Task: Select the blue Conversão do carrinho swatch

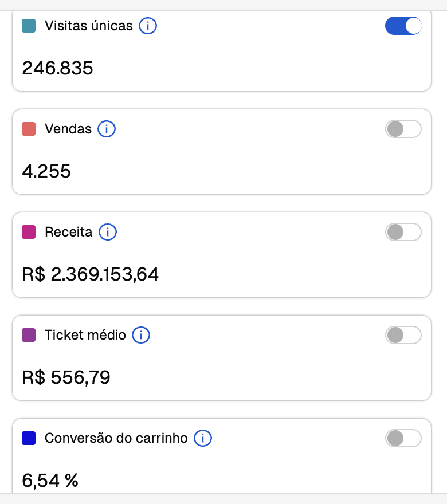Action: tap(29, 438)
